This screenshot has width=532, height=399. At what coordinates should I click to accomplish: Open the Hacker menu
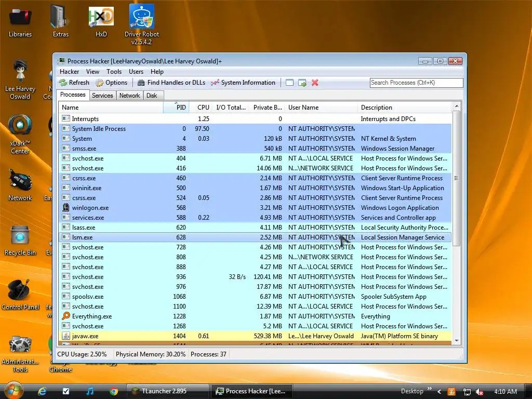point(69,72)
